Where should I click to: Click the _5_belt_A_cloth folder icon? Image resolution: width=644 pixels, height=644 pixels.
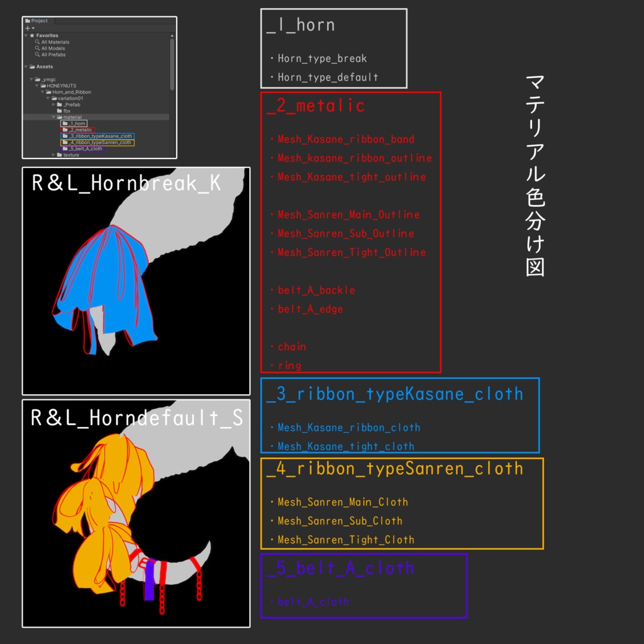coord(65,148)
